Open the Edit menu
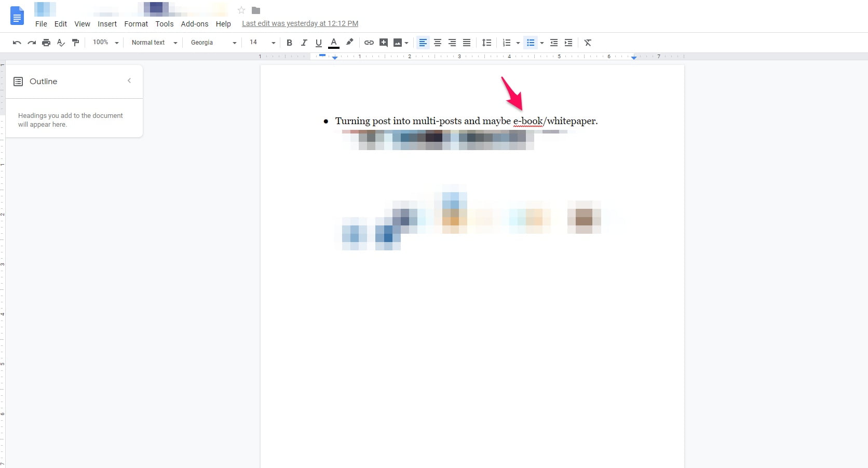 click(x=61, y=24)
